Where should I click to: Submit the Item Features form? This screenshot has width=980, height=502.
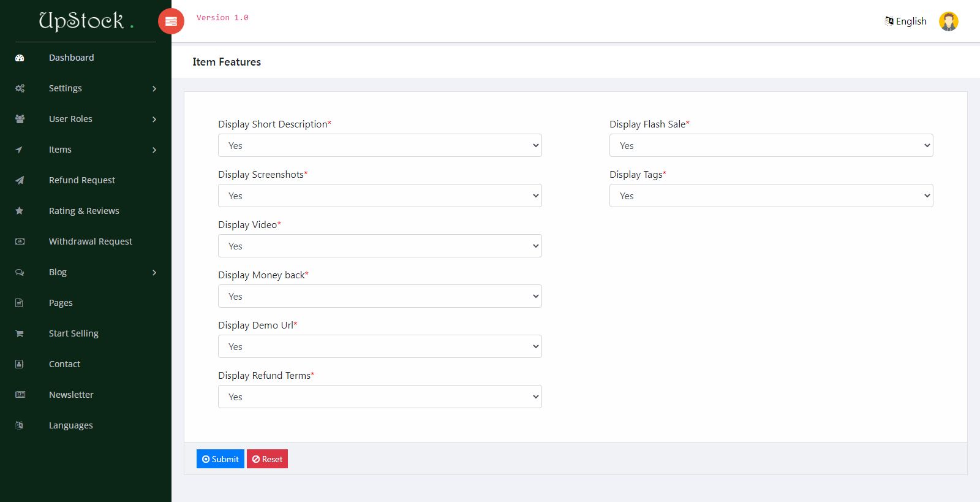coord(220,459)
